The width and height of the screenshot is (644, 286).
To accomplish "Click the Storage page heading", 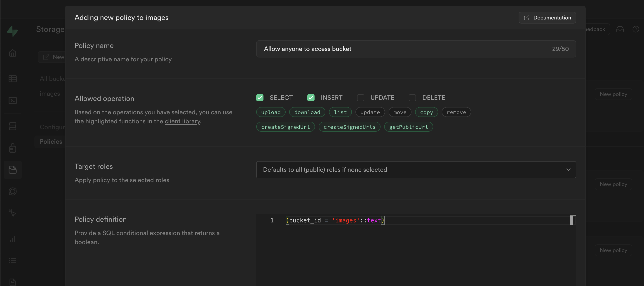I will (x=50, y=29).
